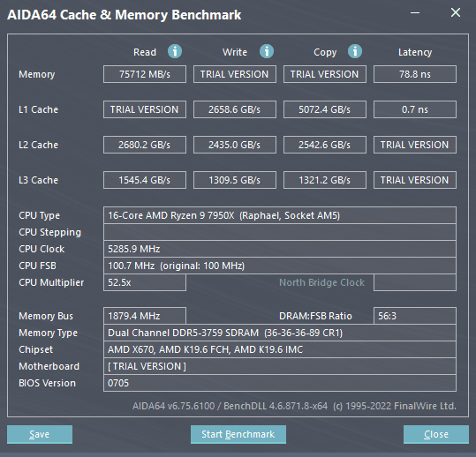Click the Memory Bus value 1879.4 MHz
This screenshot has width=476, height=457.
(x=145, y=316)
